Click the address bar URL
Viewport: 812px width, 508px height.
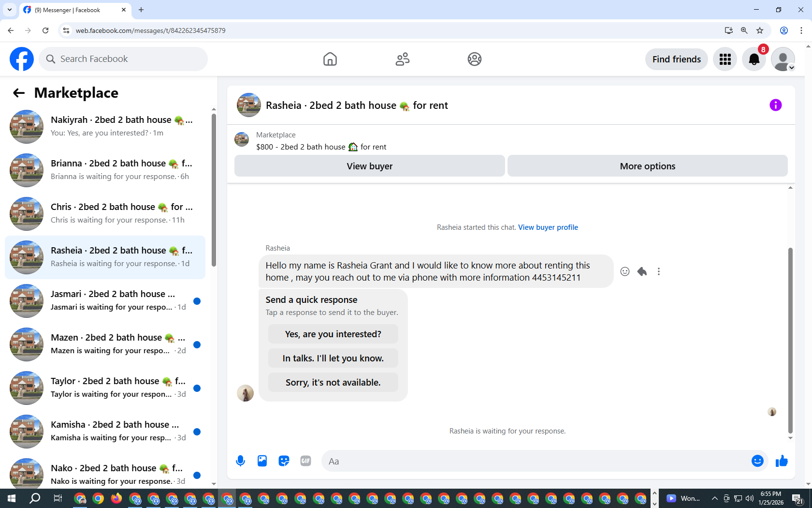click(150, 30)
